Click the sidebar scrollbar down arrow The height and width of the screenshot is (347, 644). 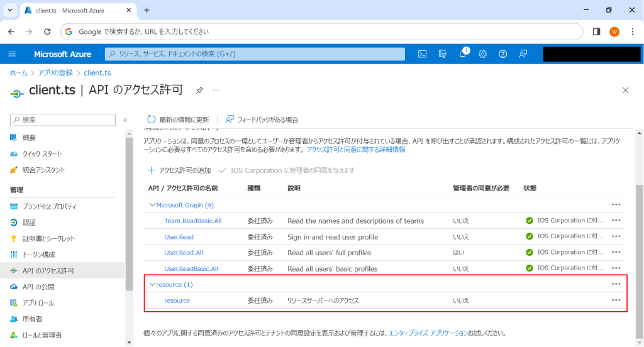point(129,343)
